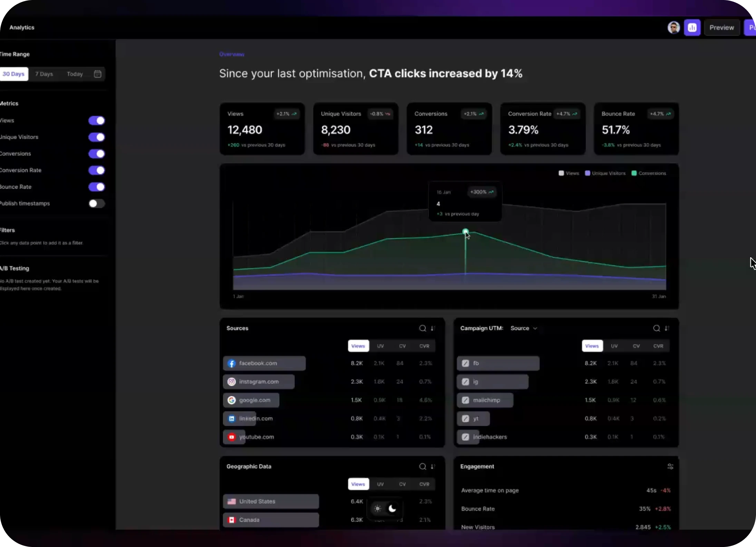Switch Geographic Data to CVR tab

tap(424, 484)
